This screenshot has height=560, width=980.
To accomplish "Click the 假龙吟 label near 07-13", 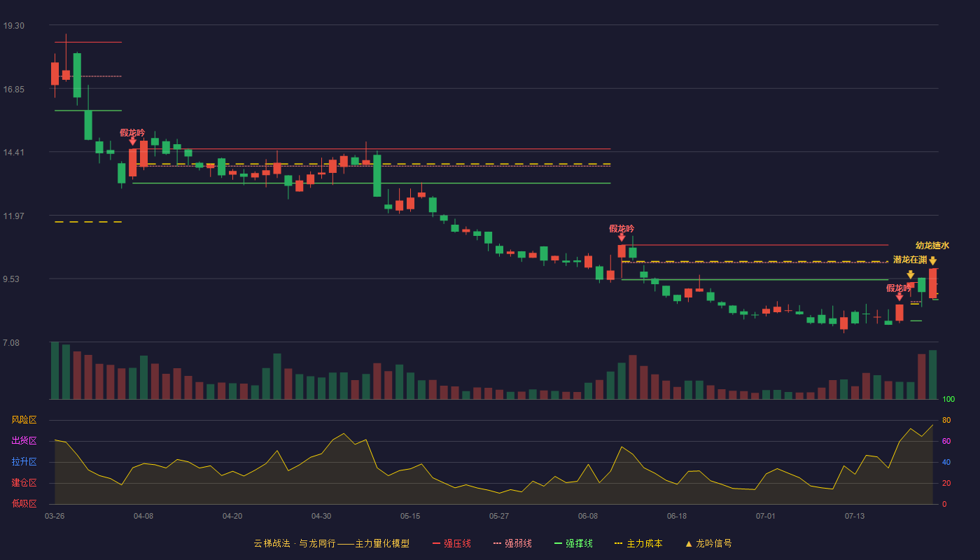I will coord(899,288).
